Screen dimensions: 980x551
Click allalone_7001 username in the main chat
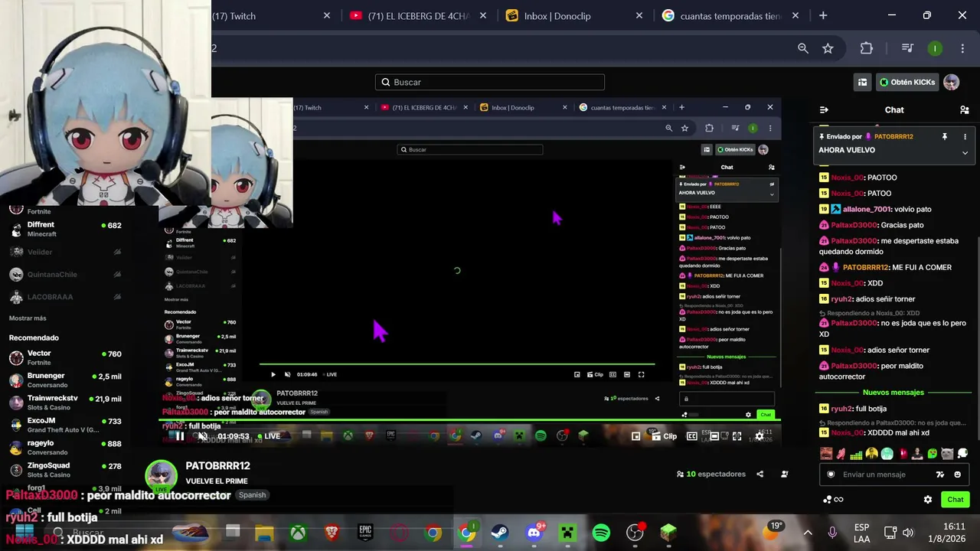click(867, 209)
